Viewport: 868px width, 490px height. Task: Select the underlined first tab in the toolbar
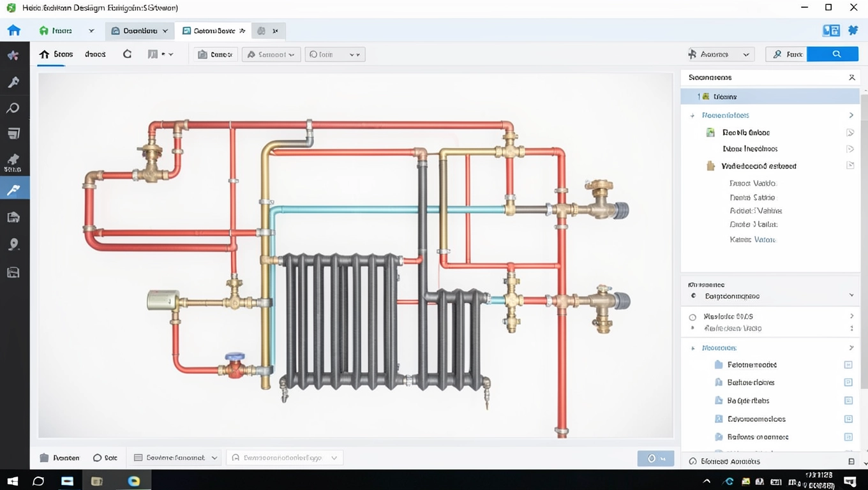[56, 55]
